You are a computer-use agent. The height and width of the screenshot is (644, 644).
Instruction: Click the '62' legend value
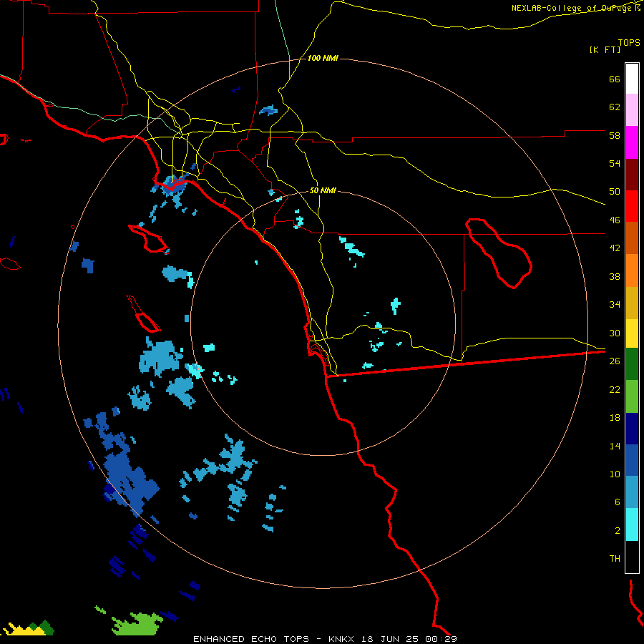point(615,107)
